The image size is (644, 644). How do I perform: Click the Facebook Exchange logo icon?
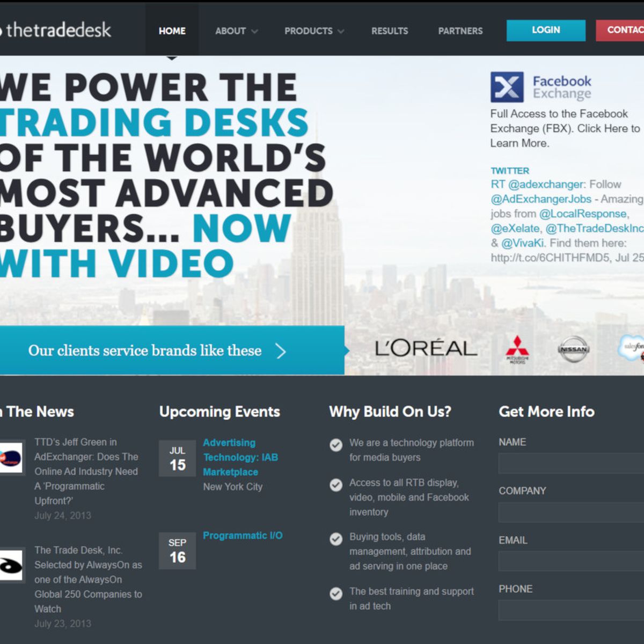507,87
